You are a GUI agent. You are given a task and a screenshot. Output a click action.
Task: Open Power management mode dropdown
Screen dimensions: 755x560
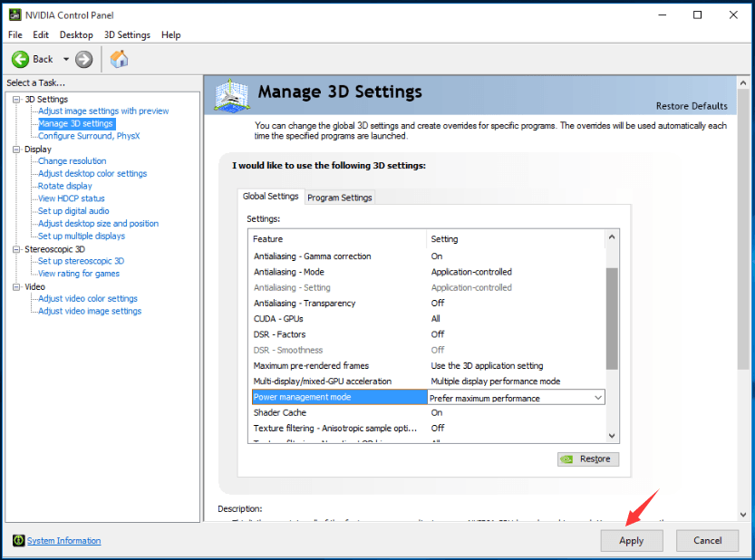[597, 398]
